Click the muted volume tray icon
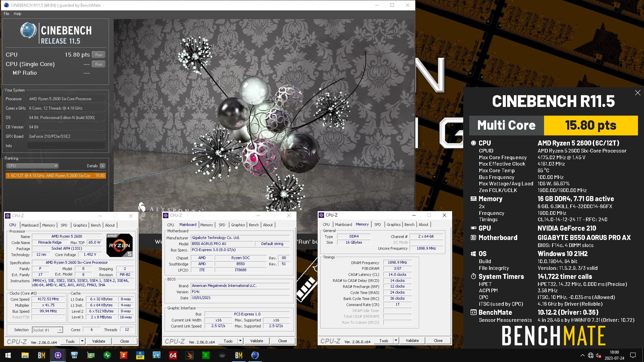This screenshot has width=644, height=362. pos(599,355)
